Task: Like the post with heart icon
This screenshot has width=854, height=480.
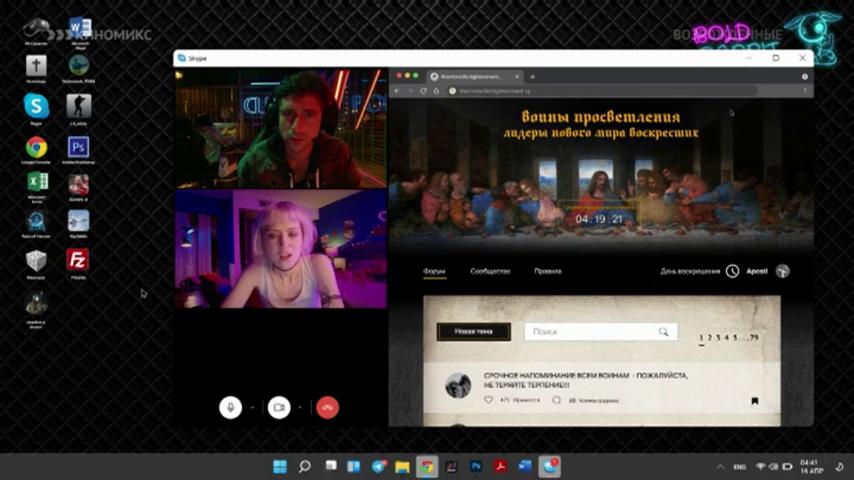Action: (x=489, y=400)
